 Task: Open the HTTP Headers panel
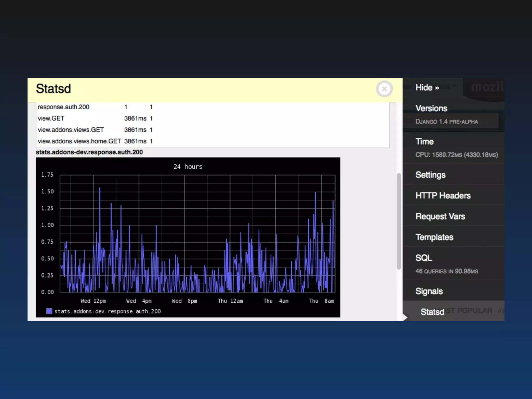[443, 196]
